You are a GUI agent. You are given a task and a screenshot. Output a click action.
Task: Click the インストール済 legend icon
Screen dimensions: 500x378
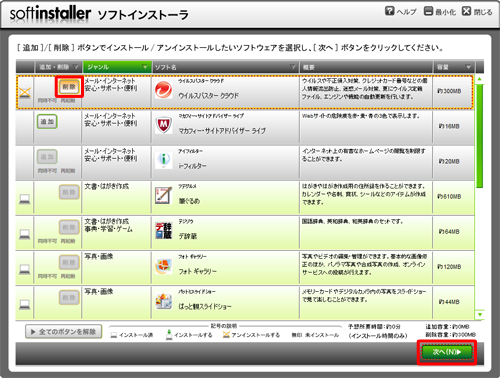click(x=114, y=335)
